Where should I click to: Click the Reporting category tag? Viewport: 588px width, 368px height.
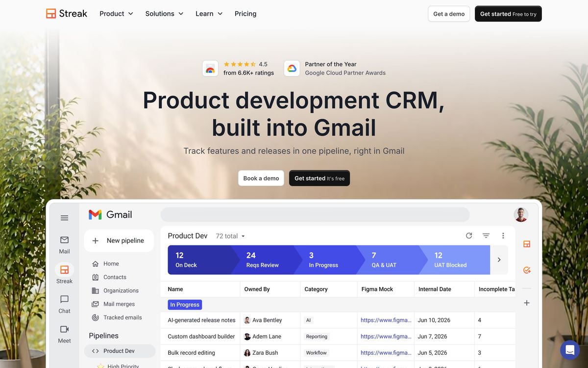tap(317, 336)
